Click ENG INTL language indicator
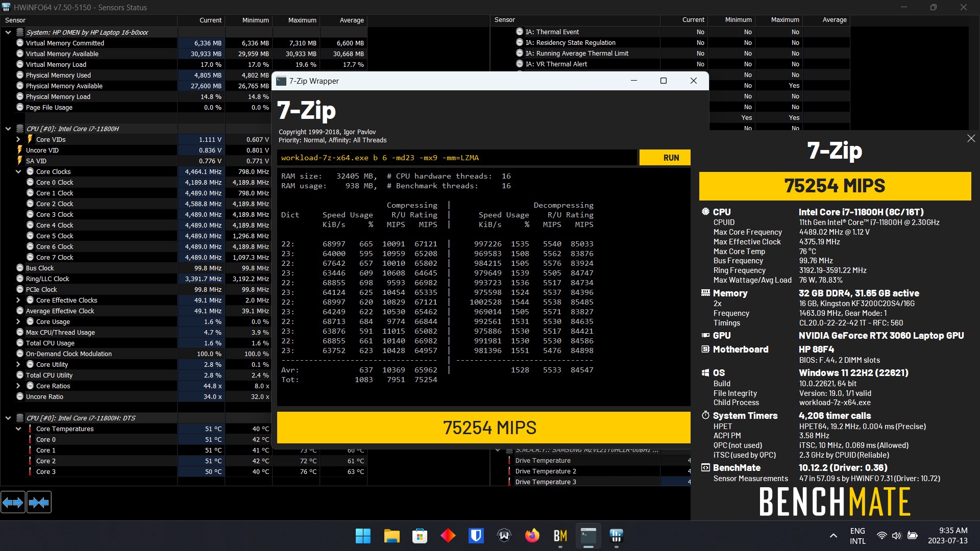Viewport: 980px width, 551px height. click(857, 536)
